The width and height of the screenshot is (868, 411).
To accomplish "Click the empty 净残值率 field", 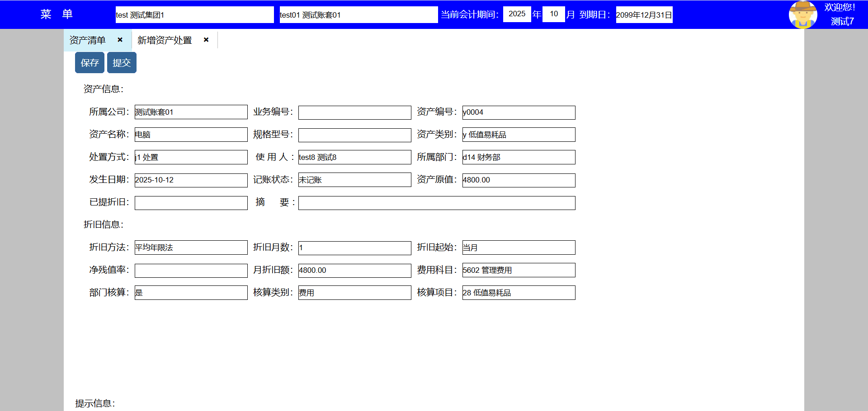I will (x=191, y=271).
